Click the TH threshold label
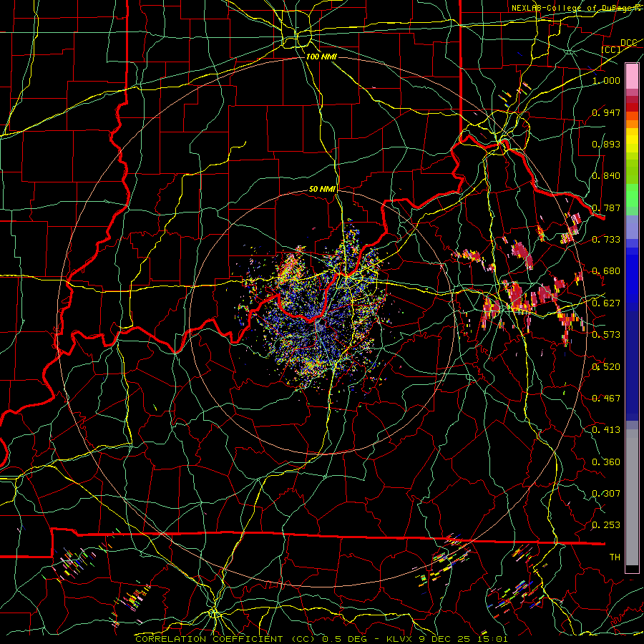This screenshot has height=644, width=644. pyautogui.click(x=615, y=557)
